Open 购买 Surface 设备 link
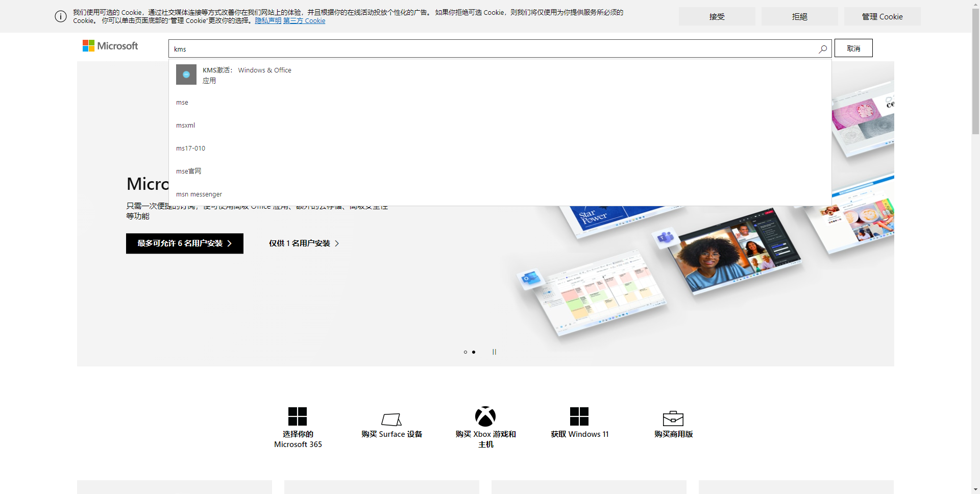 pos(391,434)
